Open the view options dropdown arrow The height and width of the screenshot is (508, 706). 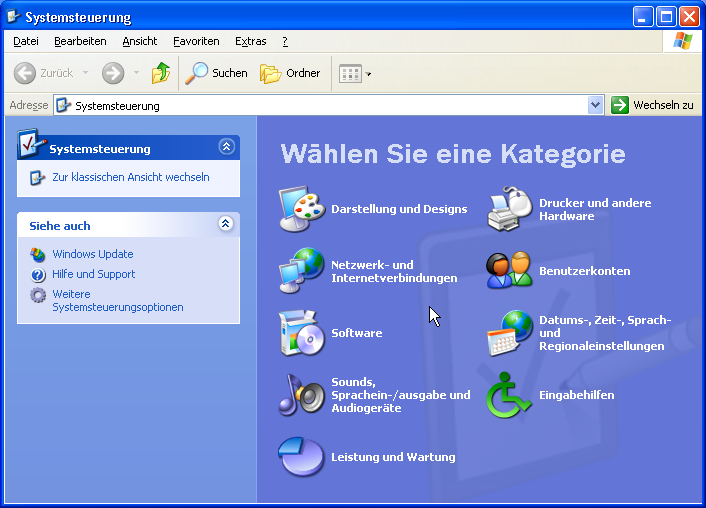(x=368, y=74)
